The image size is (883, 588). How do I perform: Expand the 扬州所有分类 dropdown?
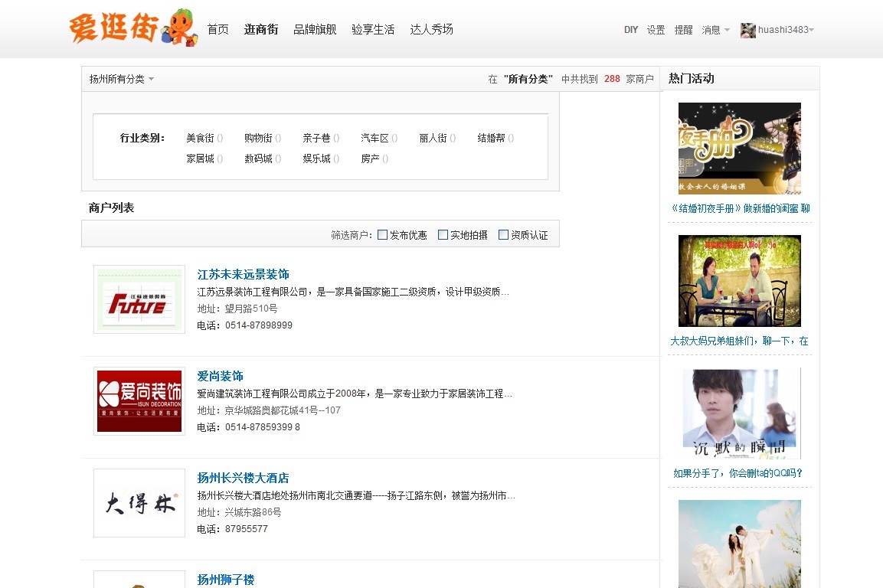coord(121,79)
